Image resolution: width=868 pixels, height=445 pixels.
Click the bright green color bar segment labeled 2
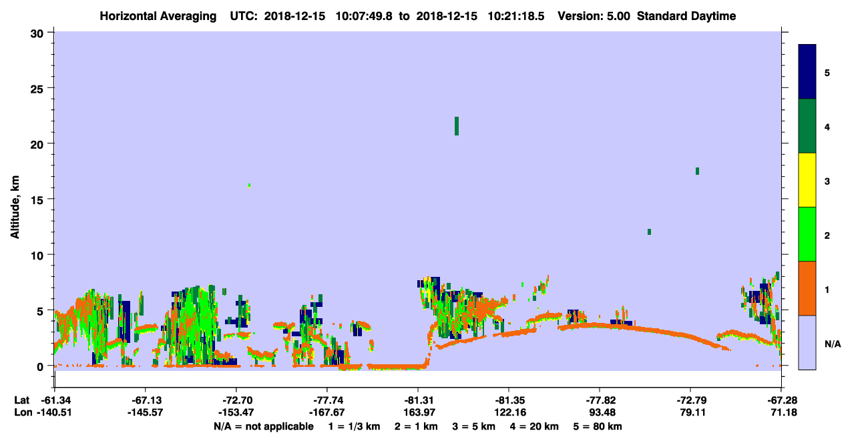point(807,234)
